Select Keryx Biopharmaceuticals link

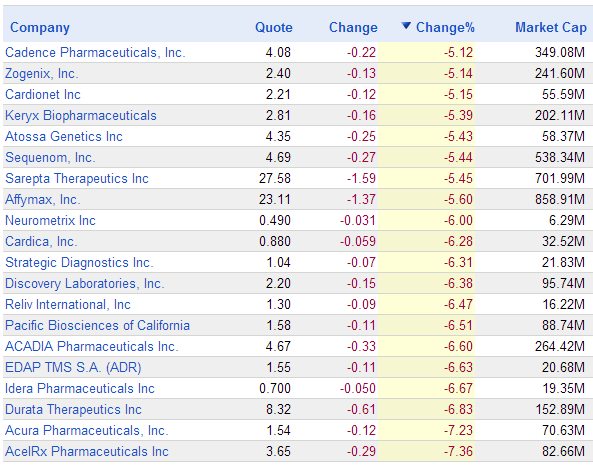pos(81,115)
